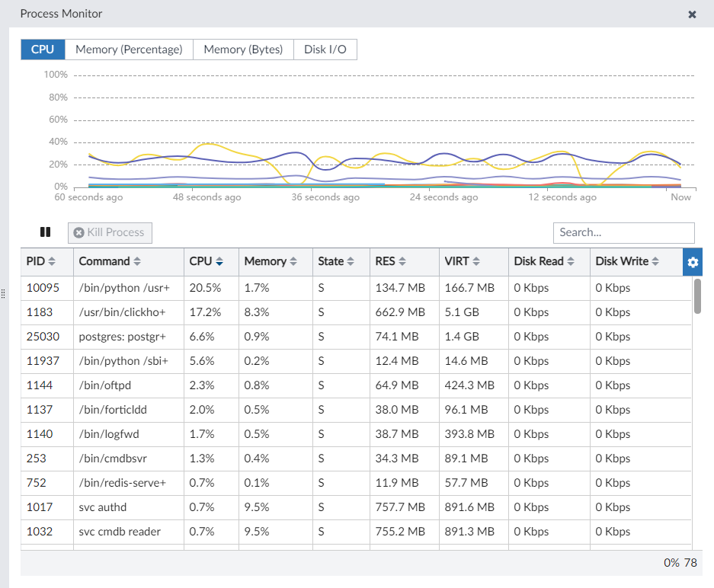Open table column settings gear
Screen dimensions: 714x588
click(x=693, y=262)
